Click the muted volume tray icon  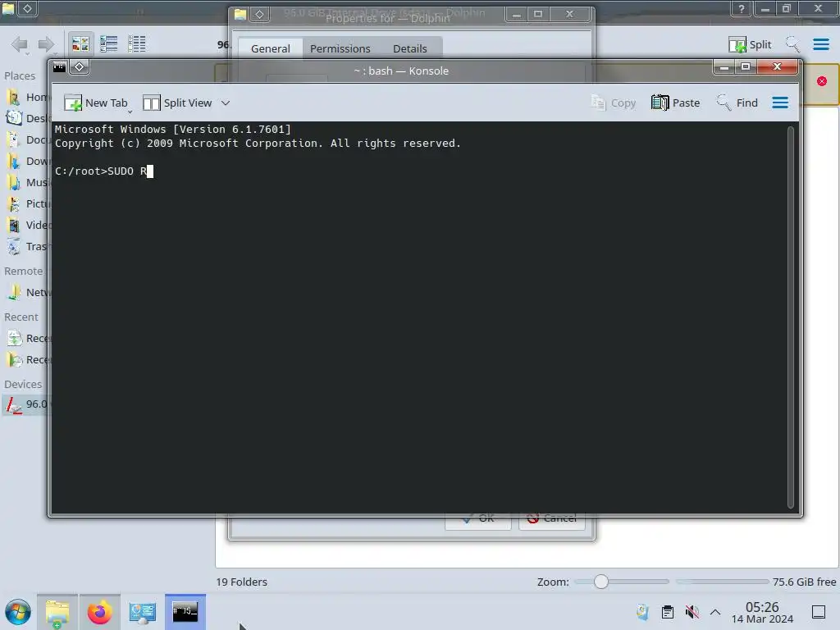point(692,612)
